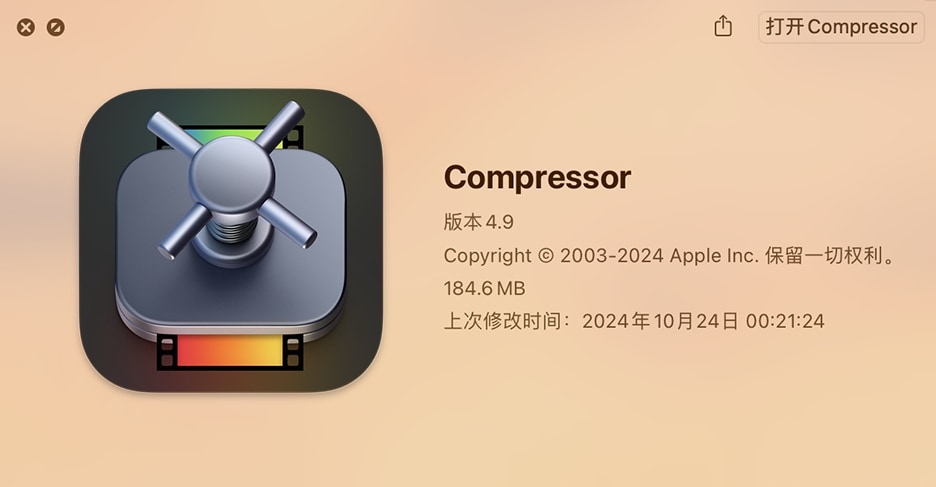Screen dimensions: 936x487
Task: Click the time 00:21:24
Action: (785, 322)
